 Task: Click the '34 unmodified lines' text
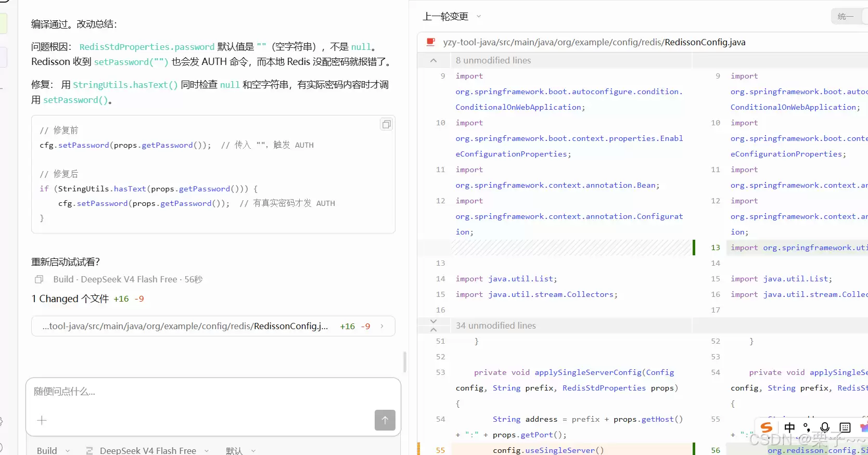pos(496,326)
